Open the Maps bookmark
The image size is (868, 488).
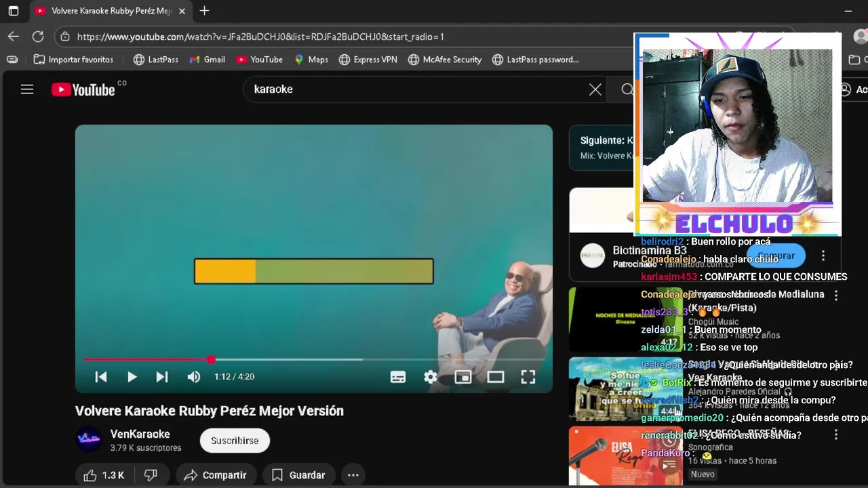311,60
